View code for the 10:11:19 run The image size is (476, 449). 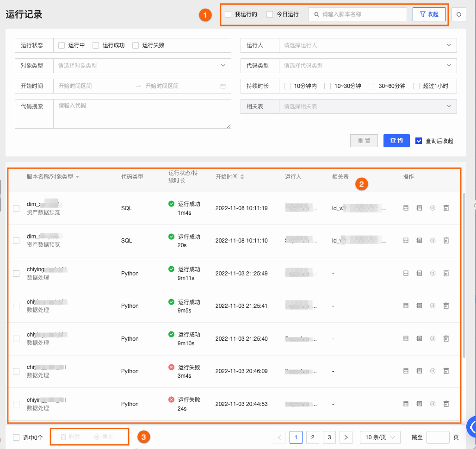(406, 208)
